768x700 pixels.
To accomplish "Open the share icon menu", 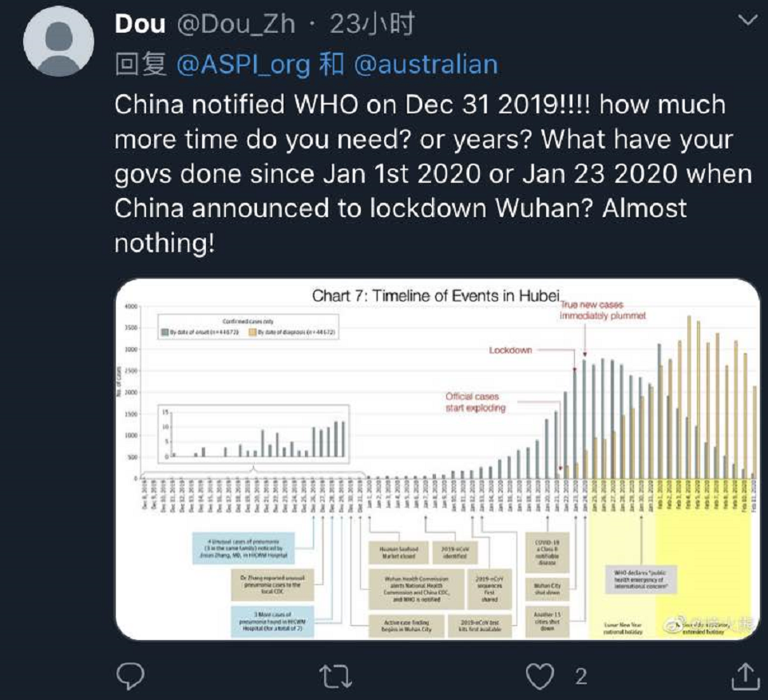I will (745, 675).
